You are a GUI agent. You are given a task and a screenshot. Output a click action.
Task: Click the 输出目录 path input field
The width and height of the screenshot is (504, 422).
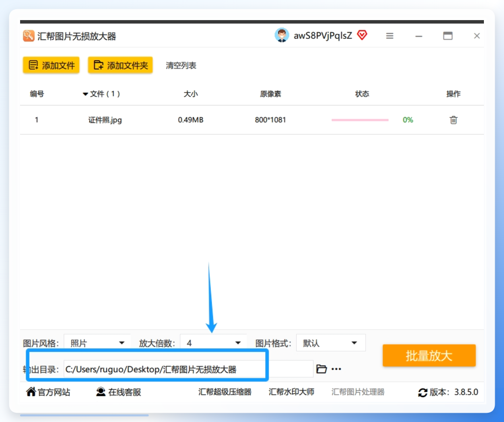pyautogui.click(x=189, y=369)
